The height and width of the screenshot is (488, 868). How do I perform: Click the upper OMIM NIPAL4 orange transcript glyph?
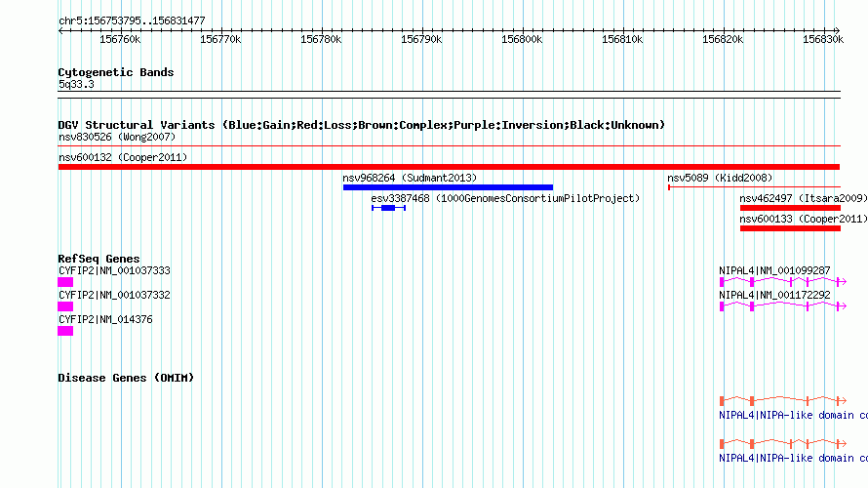tap(783, 400)
